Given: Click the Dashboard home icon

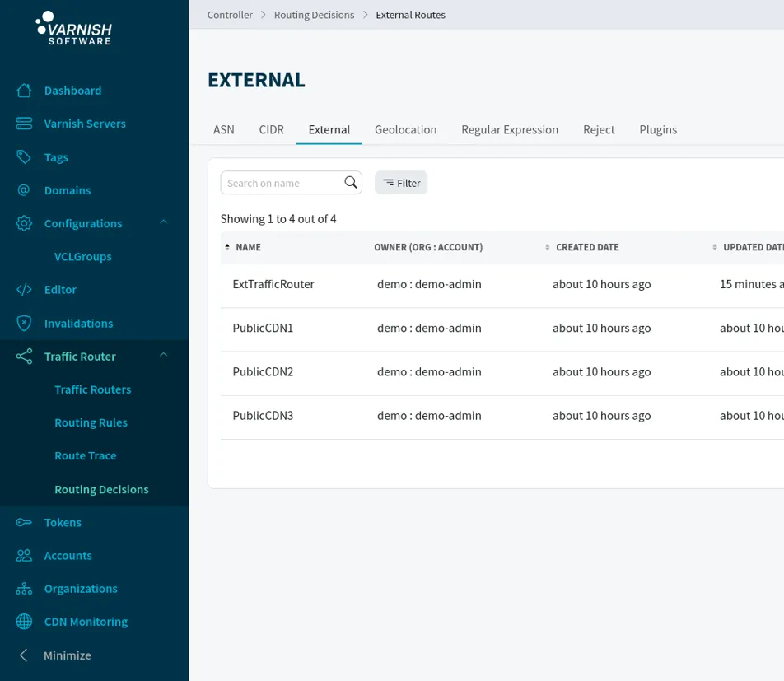Looking at the screenshot, I should tap(24, 91).
